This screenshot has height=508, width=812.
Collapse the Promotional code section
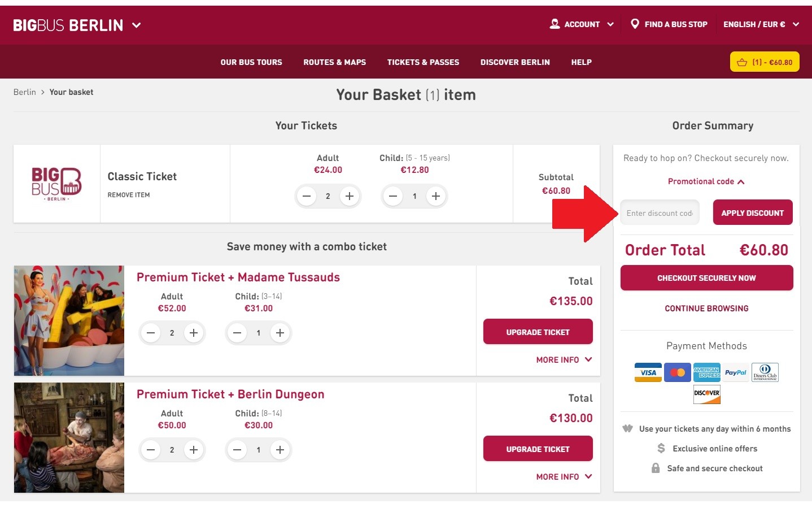pos(706,181)
